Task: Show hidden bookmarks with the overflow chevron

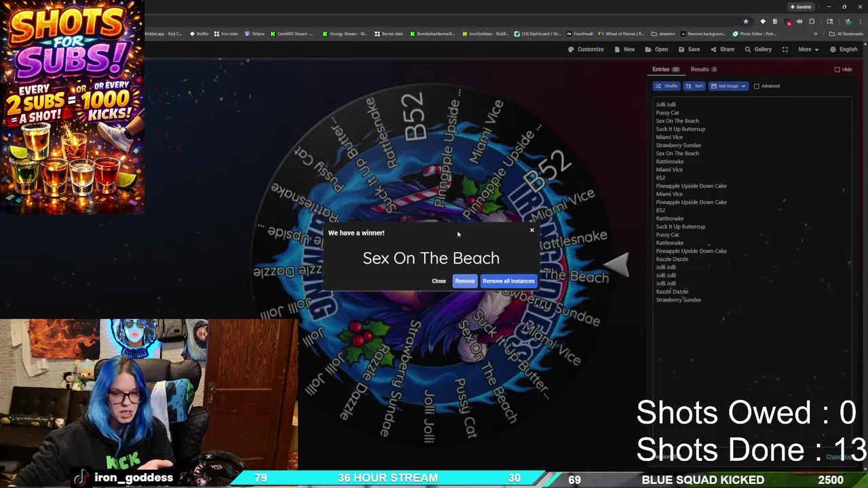Action: click(x=816, y=34)
